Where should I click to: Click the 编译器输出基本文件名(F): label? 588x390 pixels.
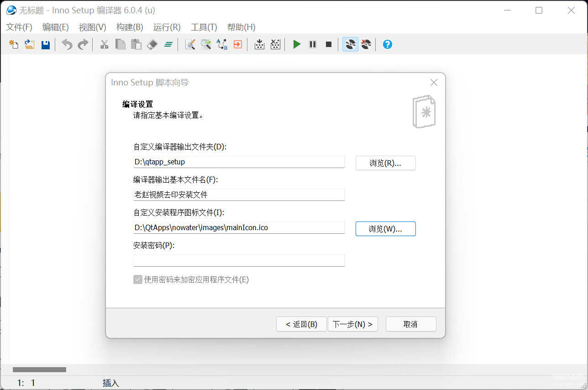click(x=176, y=179)
